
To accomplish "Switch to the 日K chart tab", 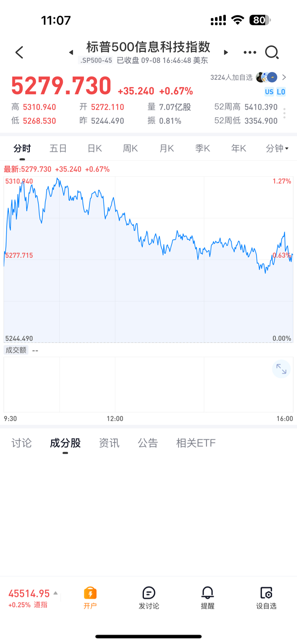I will [94, 148].
